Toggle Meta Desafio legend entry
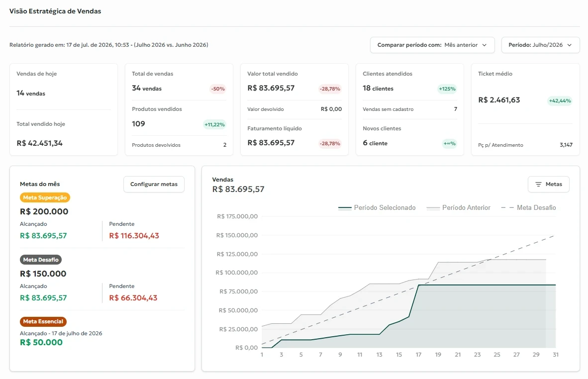This screenshot has height=379, width=588. pos(528,208)
